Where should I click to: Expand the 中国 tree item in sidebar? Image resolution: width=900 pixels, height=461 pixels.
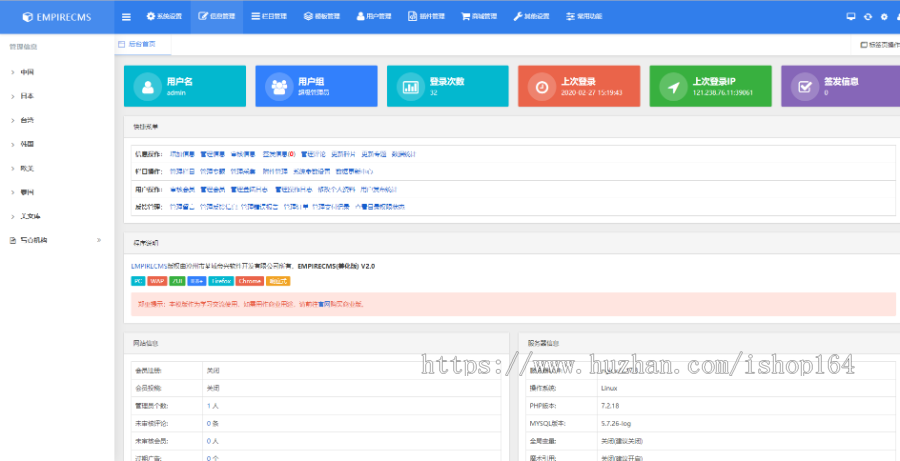point(27,72)
